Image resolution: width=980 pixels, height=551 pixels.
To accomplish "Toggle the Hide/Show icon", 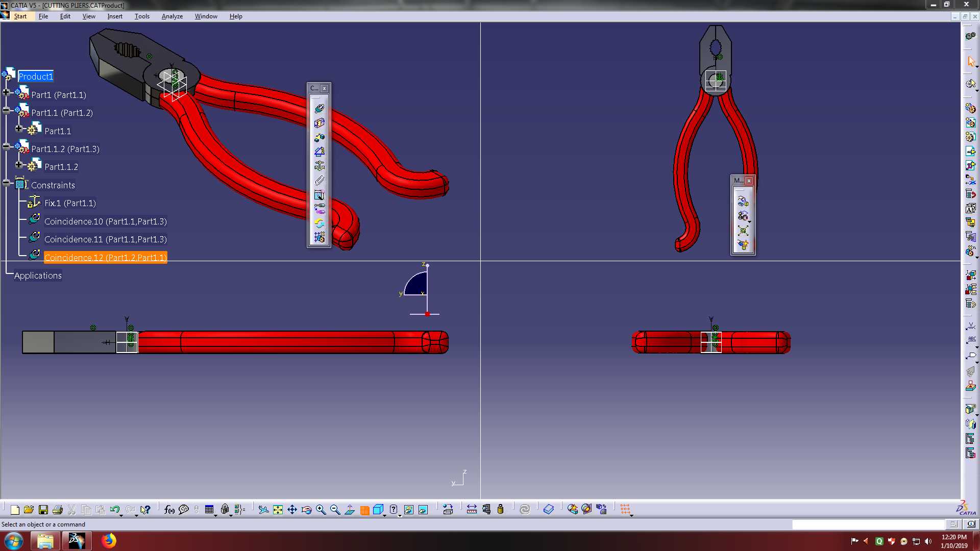I will pos(408,510).
